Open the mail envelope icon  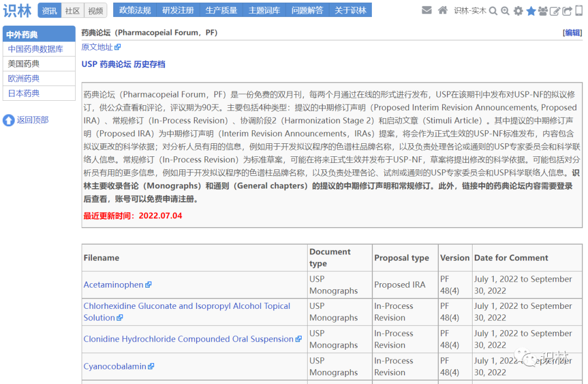427,10
